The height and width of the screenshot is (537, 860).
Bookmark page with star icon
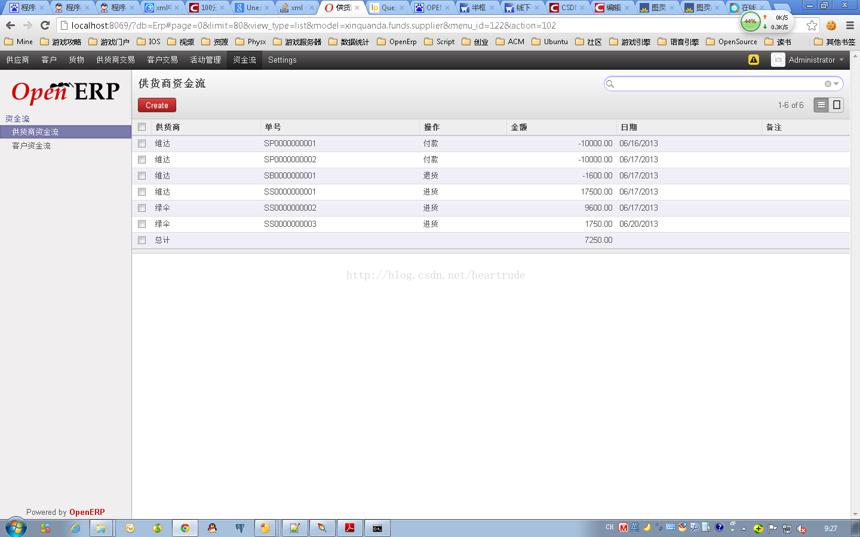(812, 25)
